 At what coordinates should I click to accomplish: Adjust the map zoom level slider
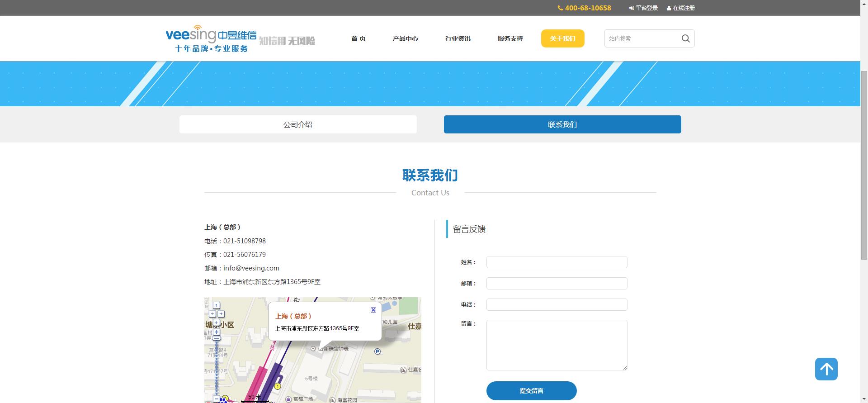point(217,366)
